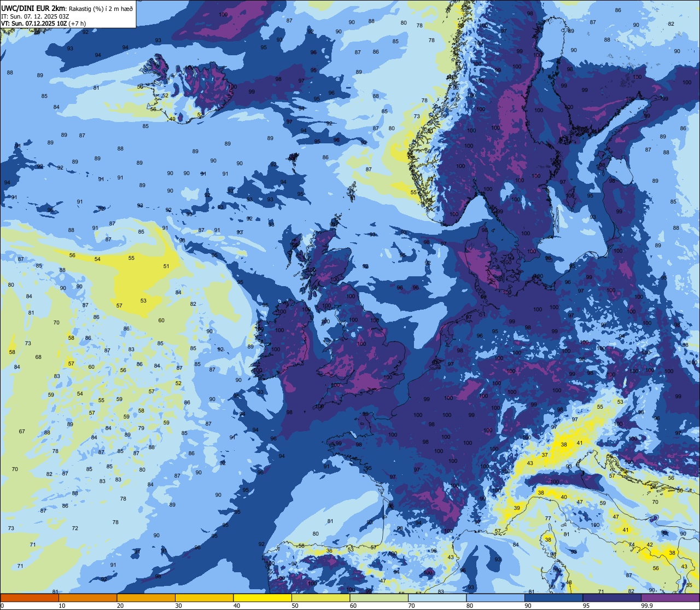Click the value '77' above Corsica
The height and width of the screenshot is (610, 700).
[547, 518]
